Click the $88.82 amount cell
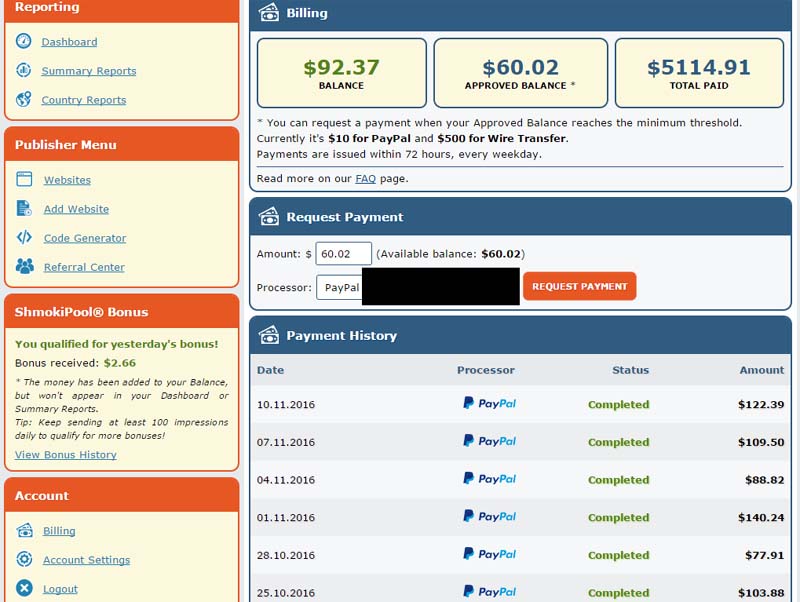800x602 pixels. pyautogui.click(x=764, y=480)
